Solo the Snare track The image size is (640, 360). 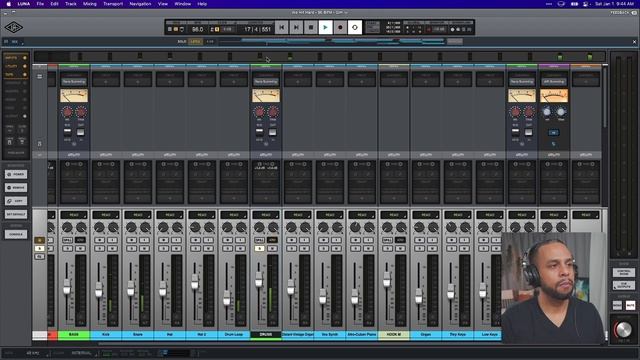(x=131, y=248)
